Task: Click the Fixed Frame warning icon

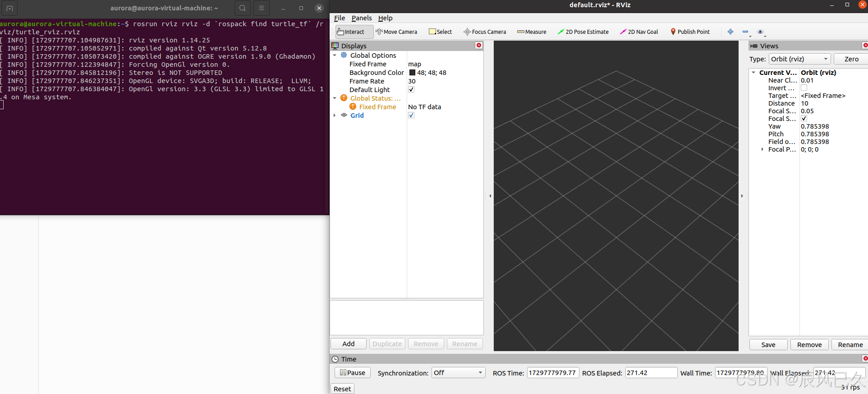Action: pyautogui.click(x=353, y=107)
